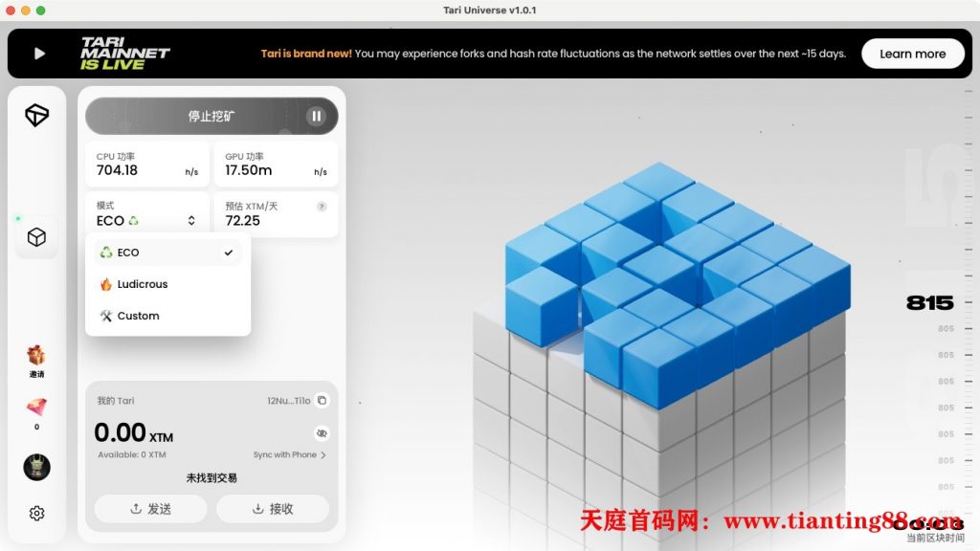Click the GPU 功率 17.50m card
Viewport: 980px width, 551px height.
point(276,165)
